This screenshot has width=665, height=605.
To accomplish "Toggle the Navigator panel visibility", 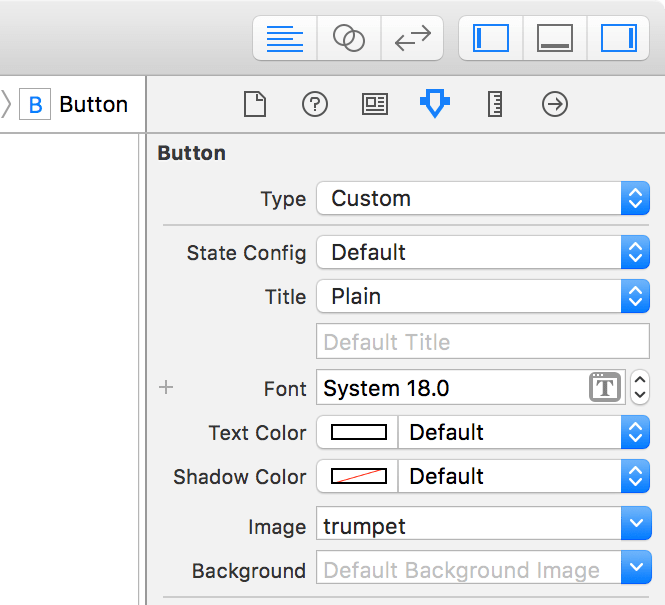I will pos(491,39).
